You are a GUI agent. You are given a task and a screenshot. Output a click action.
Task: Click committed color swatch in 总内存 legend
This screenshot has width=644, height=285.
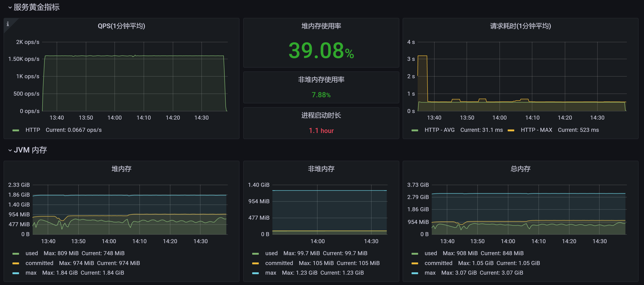[415, 263]
